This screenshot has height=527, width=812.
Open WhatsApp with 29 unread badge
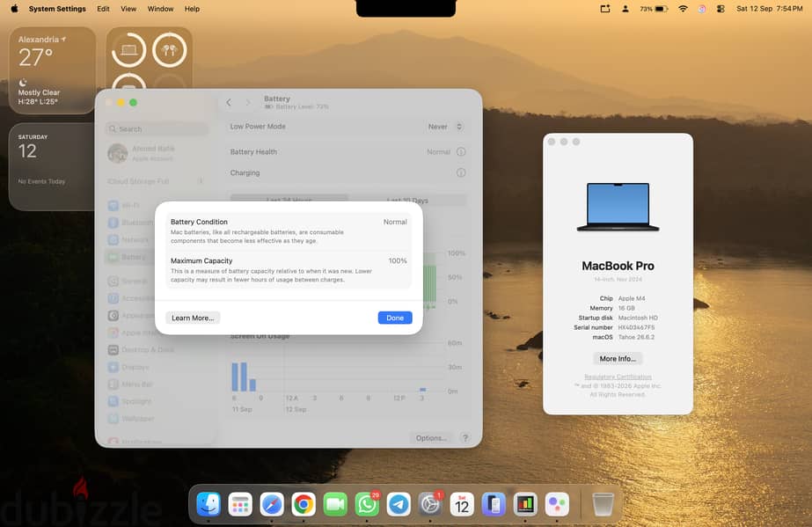tap(367, 504)
